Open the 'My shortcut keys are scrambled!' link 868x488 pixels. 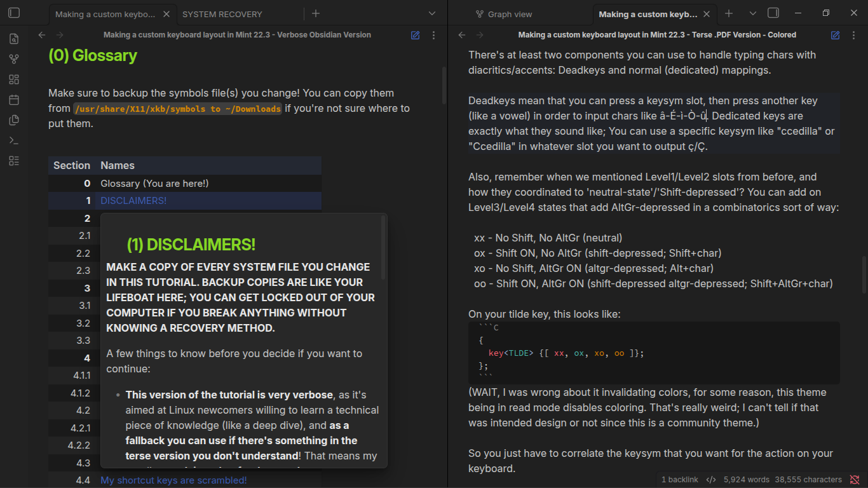click(173, 480)
